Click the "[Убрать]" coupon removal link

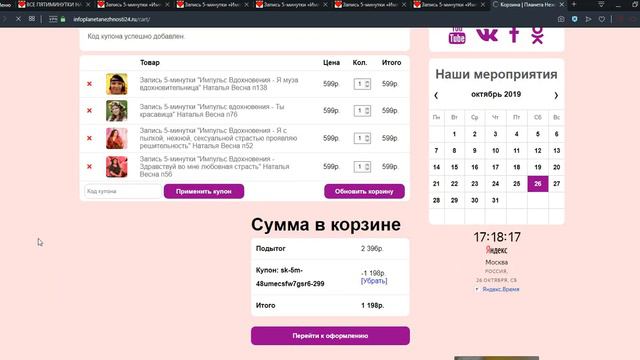(374, 281)
